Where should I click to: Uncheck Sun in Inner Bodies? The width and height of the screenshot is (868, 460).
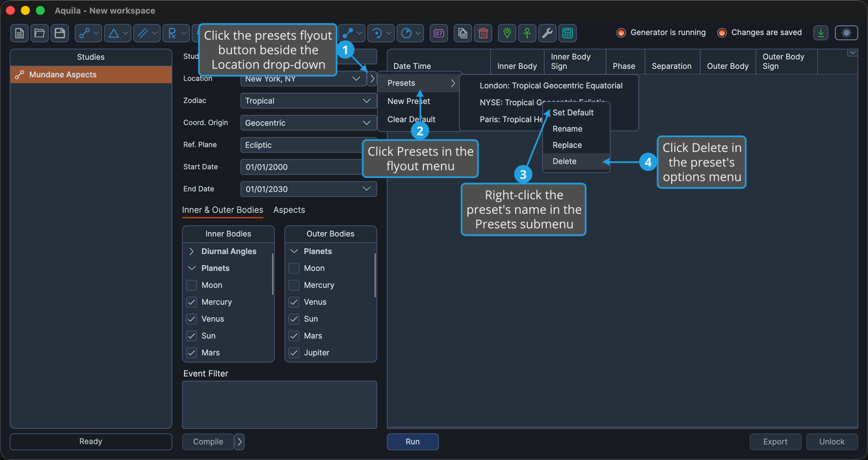pyautogui.click(x=191, y=336)
